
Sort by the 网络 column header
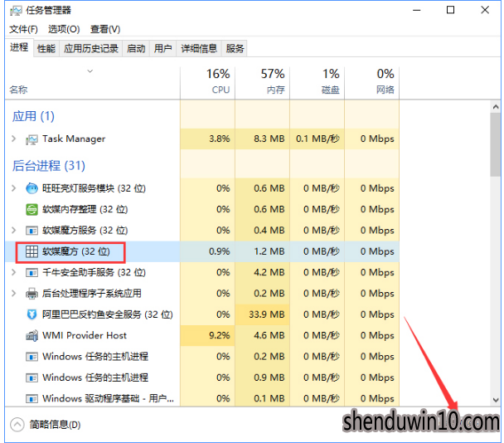pos(372,82)
